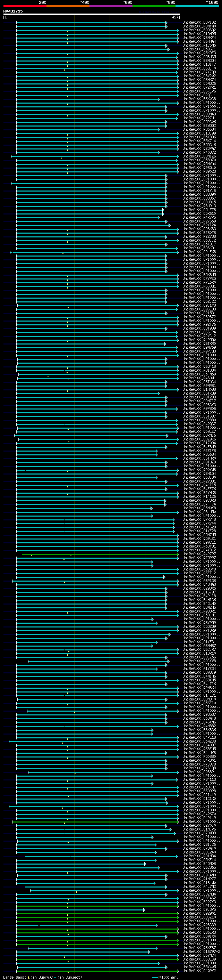Viewport: 222px width, 980px height.
Task: Select hit label UniRef100_C8V202
Action: 199,76
